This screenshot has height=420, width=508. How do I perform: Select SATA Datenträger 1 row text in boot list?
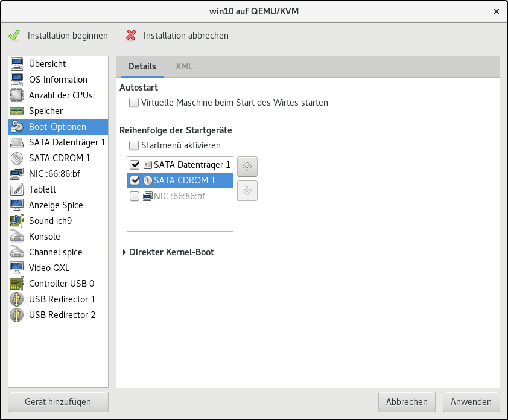192,165
